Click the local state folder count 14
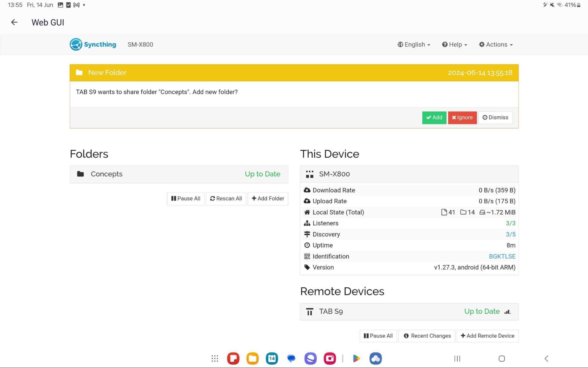This screenshot has height=368, width=588. coord(467,212)
